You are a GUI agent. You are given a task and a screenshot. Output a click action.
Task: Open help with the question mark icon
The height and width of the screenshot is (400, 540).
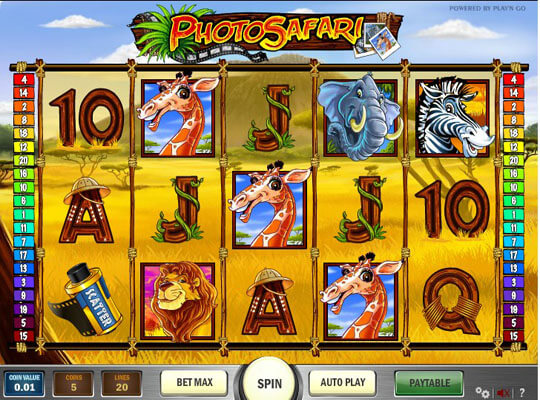[522, 392]
